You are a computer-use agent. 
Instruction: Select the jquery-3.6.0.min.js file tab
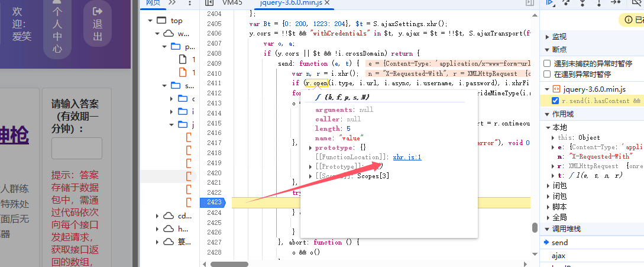point(291,3)
